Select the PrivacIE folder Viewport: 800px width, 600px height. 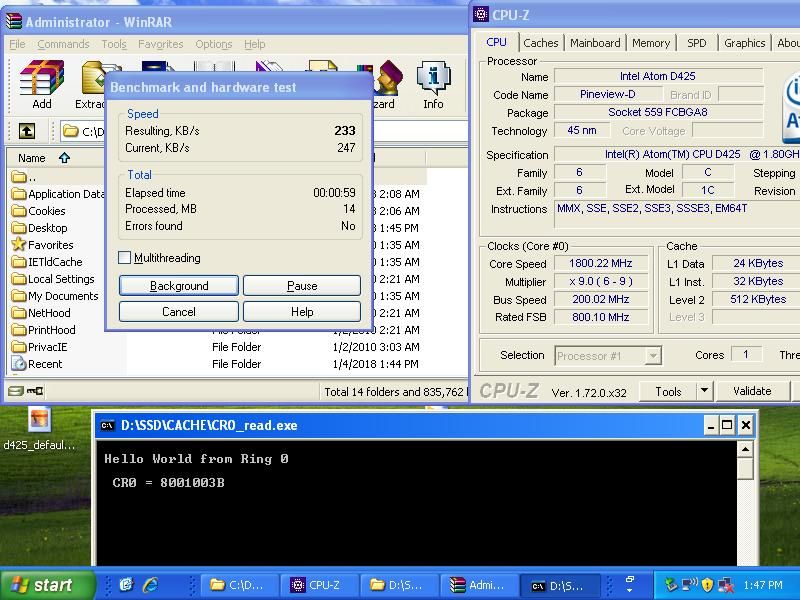click(x=40, y=347)
